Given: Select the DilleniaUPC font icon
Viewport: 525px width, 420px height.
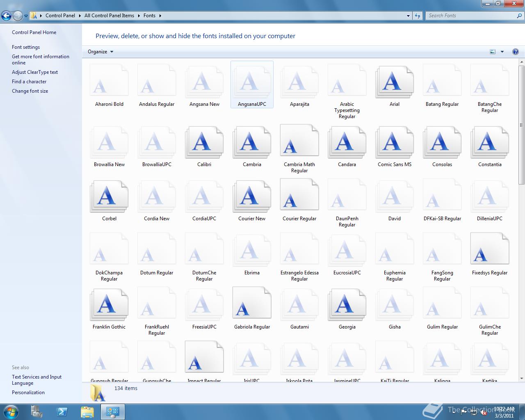Looking at the screenshot, I should [489, 196].
